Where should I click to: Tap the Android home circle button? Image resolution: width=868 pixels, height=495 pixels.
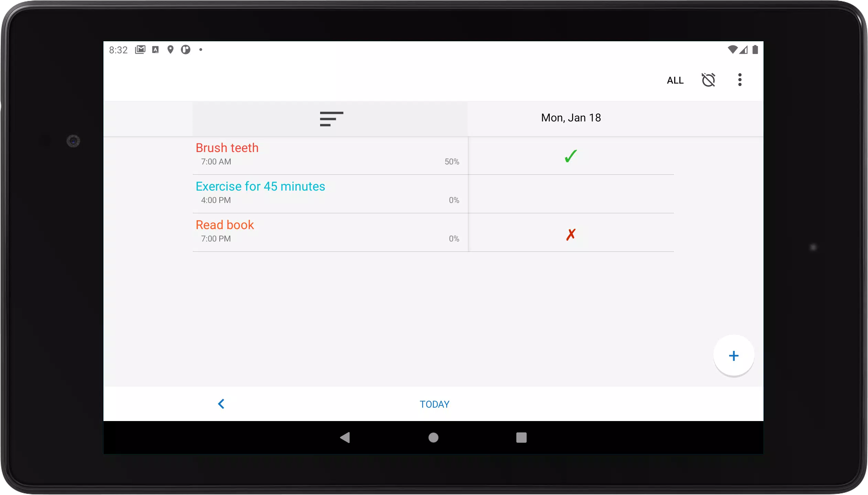433,438
